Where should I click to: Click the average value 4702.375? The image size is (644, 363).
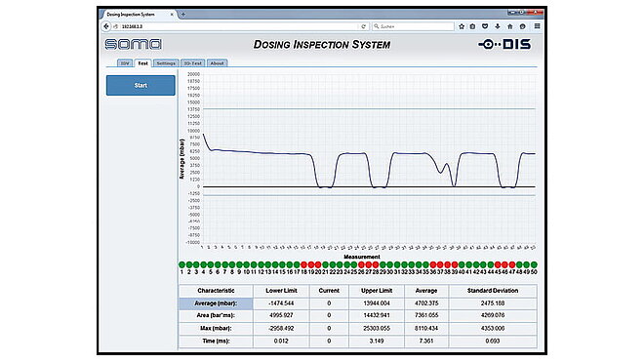tap(426, 303)
